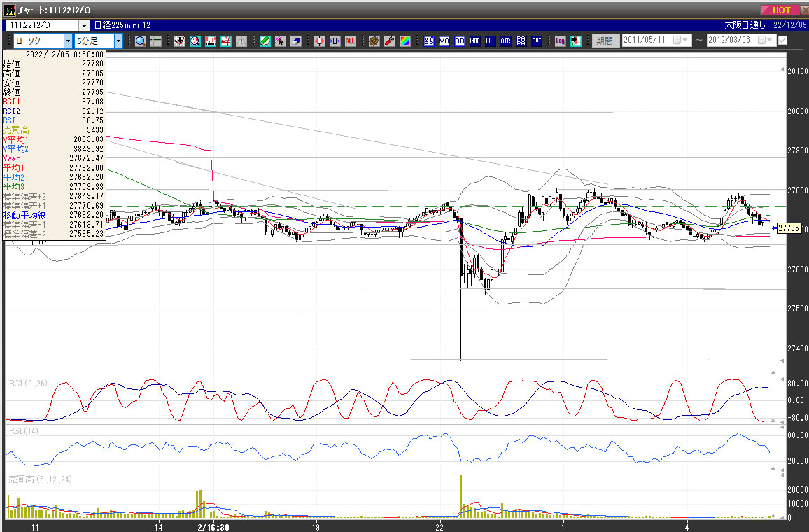Open the rainbow color settings icon
Image resolution: width=809 pixels, height=532 pixels.
pos(405,41)
